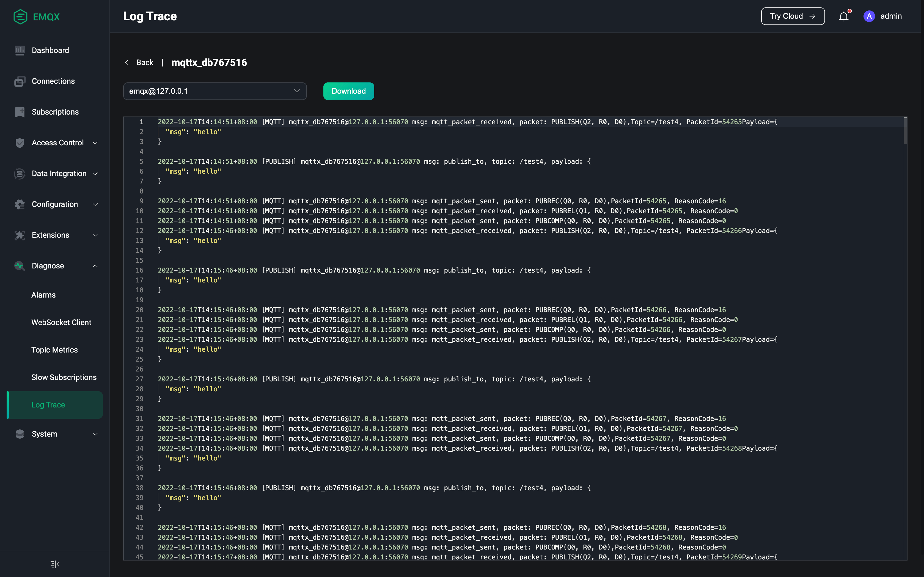Open the emqx@127.0.0.1 node dropdown
This screenshot has height=577, width=924.
click(x=215, y=91)
